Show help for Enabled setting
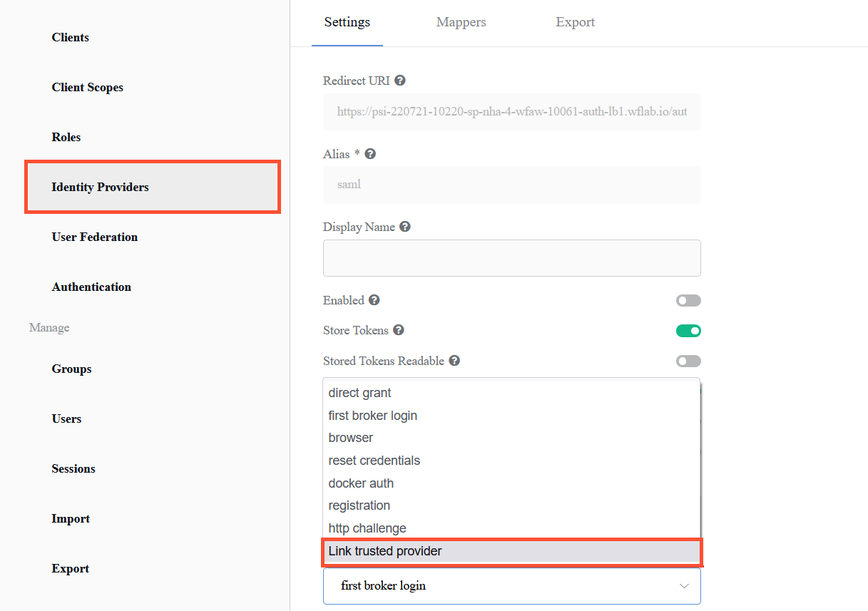Viewport: 868px width, 611px height. (374, 300)
